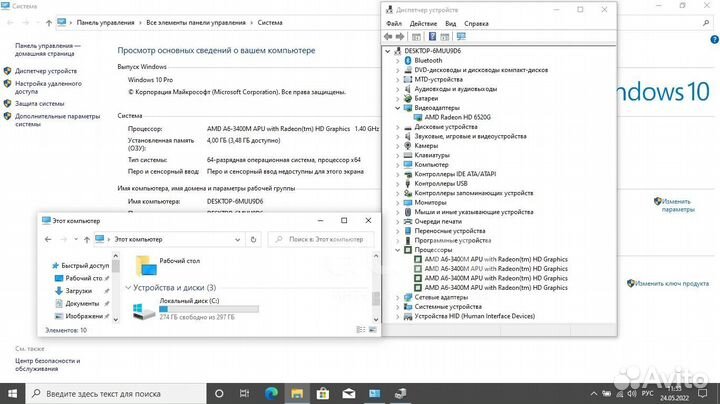
Task: Click Изменить параметры link
Action: coord(678,205)
